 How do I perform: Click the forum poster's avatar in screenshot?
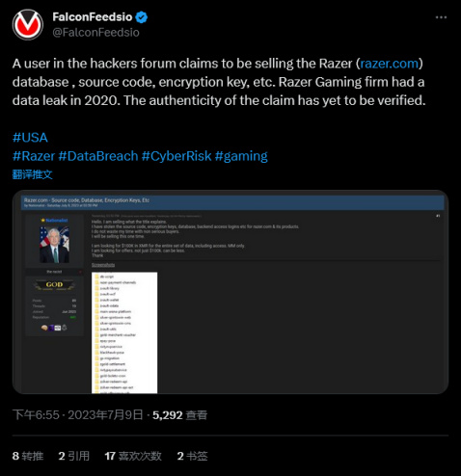point(54,245)
